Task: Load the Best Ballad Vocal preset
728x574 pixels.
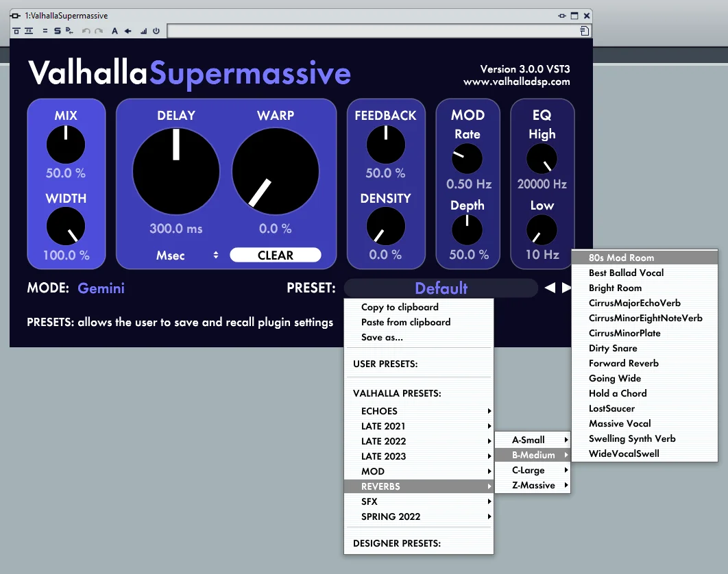Action: 644,273
